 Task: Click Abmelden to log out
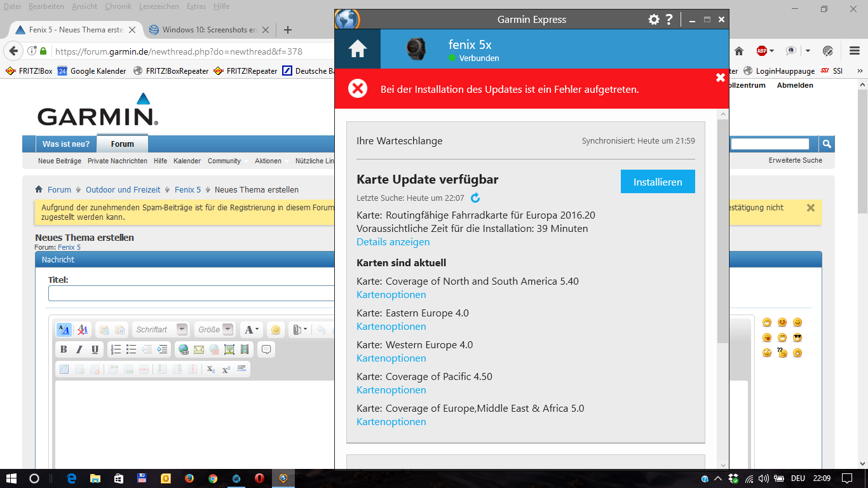click(795, 85)
